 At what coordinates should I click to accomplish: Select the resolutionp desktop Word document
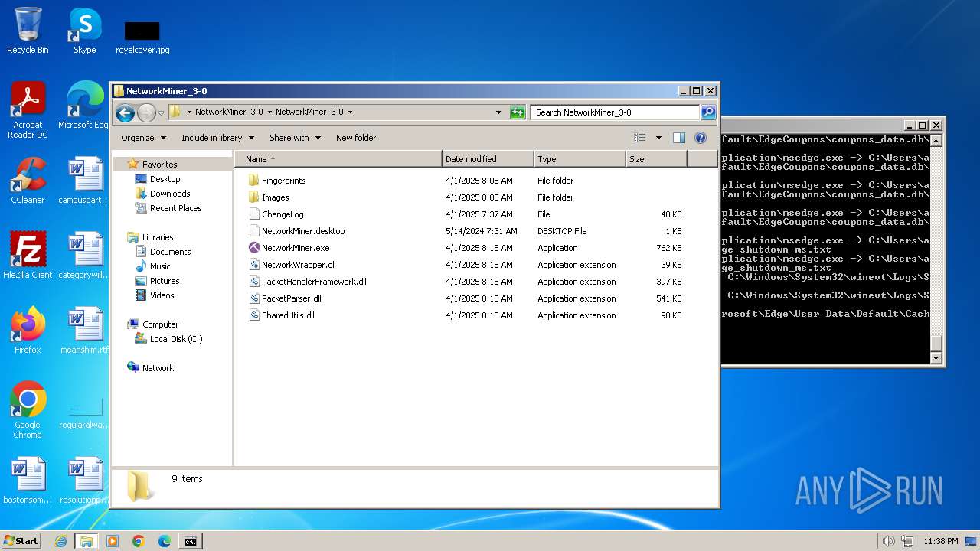coord(84,481)
